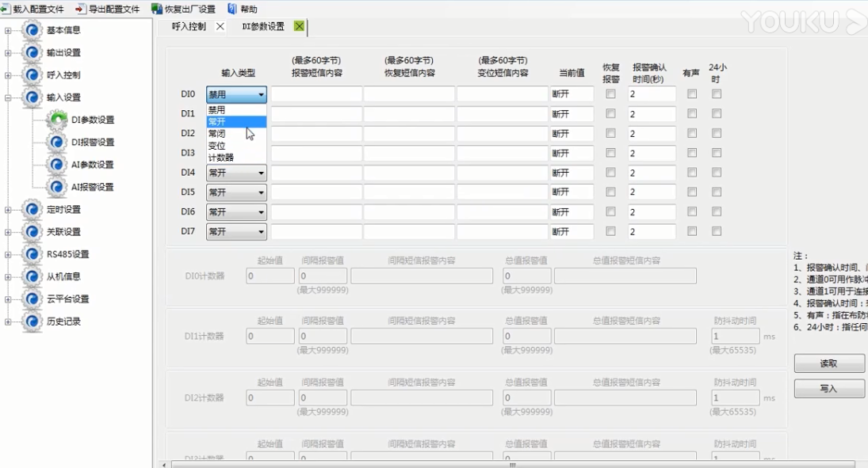Open AI报警设置 in the sidebar
This screenshot has height=468, width=868.
[92, 187]
